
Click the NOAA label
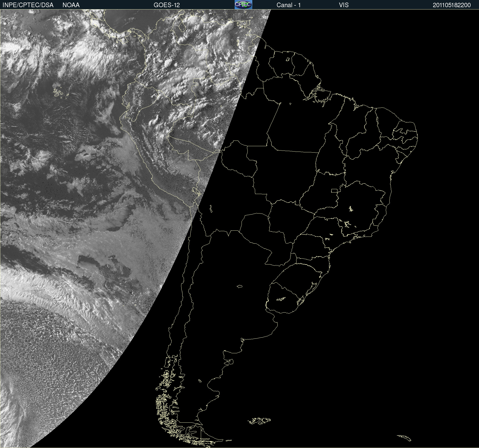71,5
